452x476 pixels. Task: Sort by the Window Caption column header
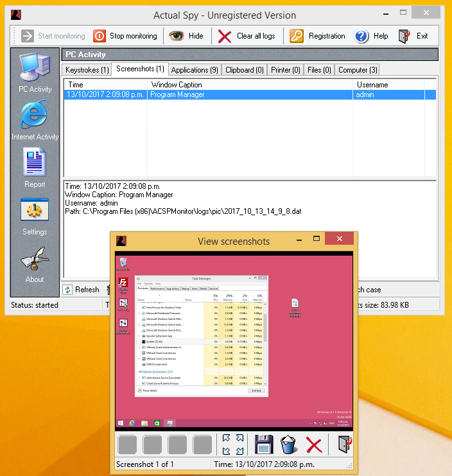pyautogui.click(x=250, y=85)
